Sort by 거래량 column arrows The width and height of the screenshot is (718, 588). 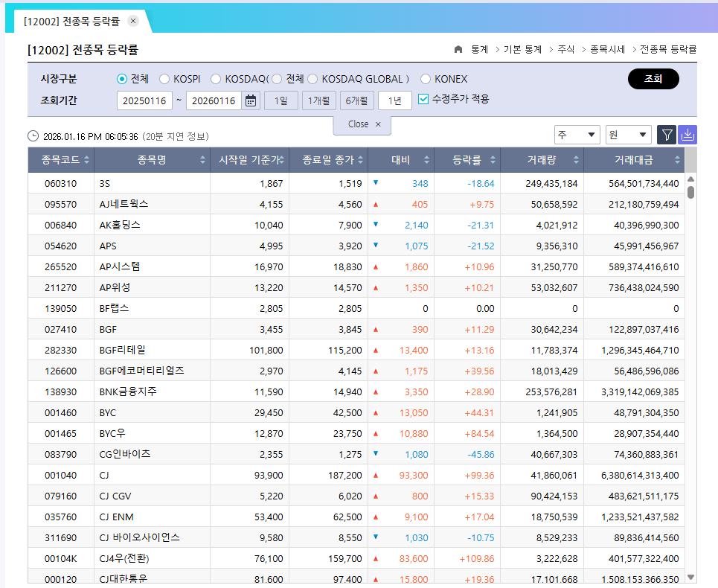click(576, 160)
